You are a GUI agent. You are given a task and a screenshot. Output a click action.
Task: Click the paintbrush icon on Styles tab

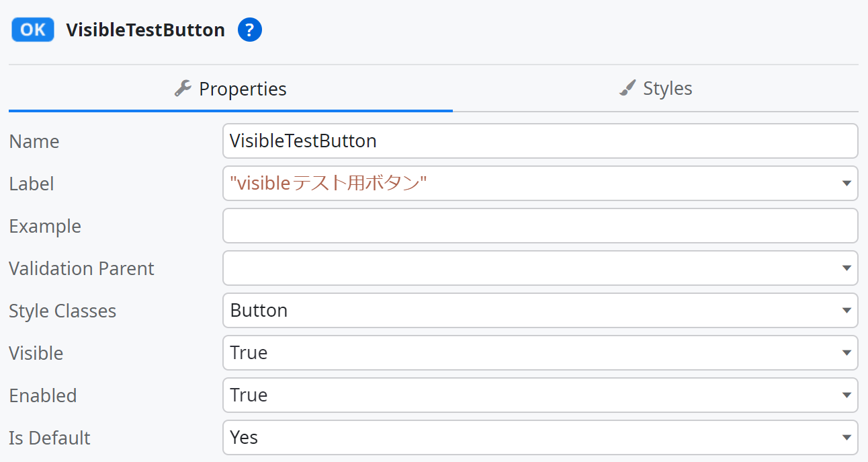pyautogui.click(x=627, y=88)
